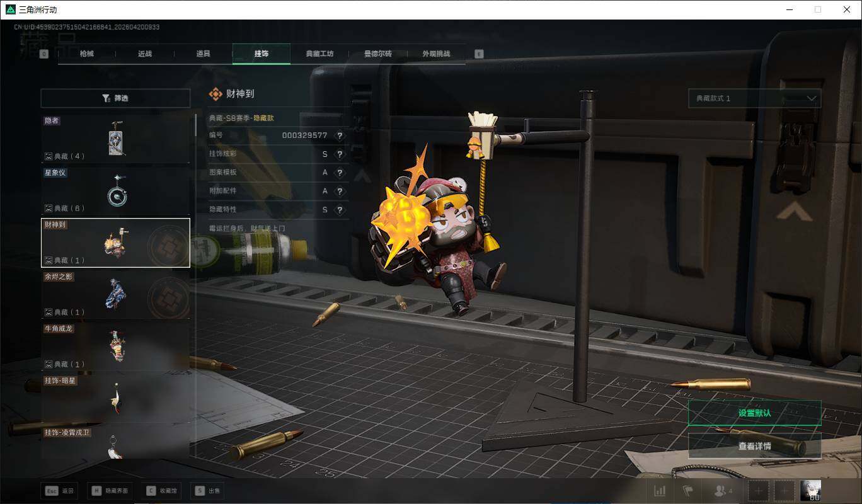Select the 星象仪 charm entry
862x504 pixels.
(115, 191)
